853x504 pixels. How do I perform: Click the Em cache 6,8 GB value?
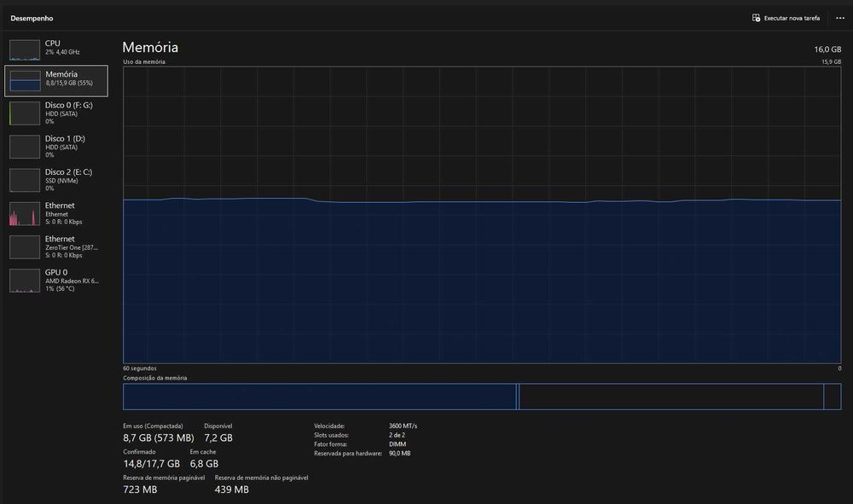[204, 464]
